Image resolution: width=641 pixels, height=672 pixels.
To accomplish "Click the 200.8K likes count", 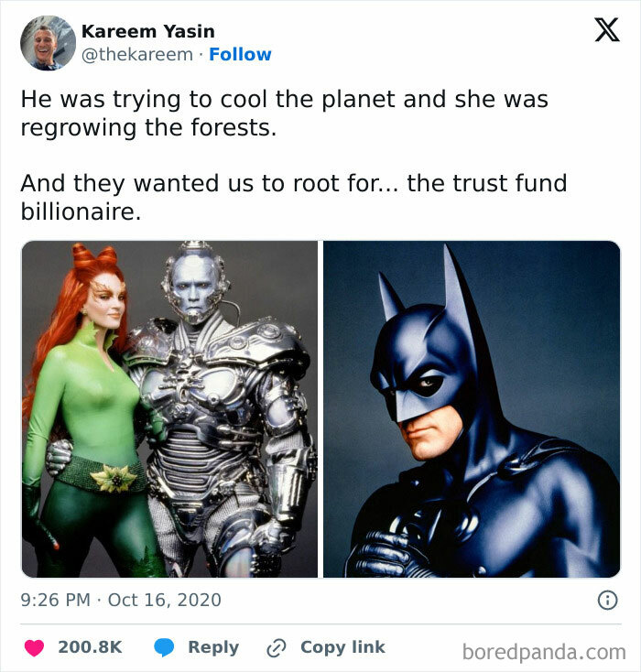I will (90, 647).
